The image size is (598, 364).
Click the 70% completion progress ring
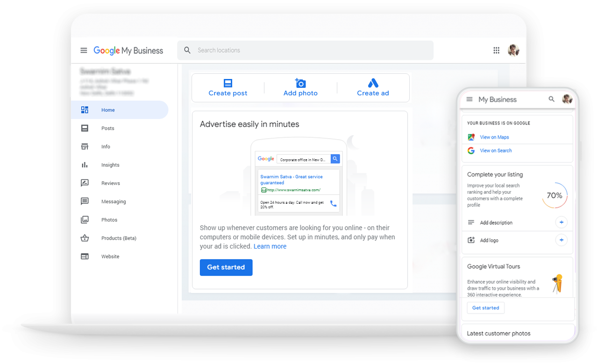(x=555, y=195)
